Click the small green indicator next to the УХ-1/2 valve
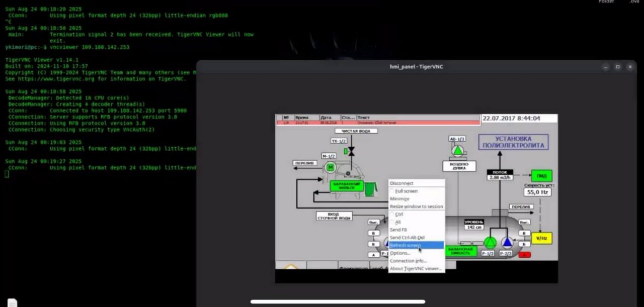Image resolution: width=644 pixels, height=307 pixels. [x=346, y=151]
